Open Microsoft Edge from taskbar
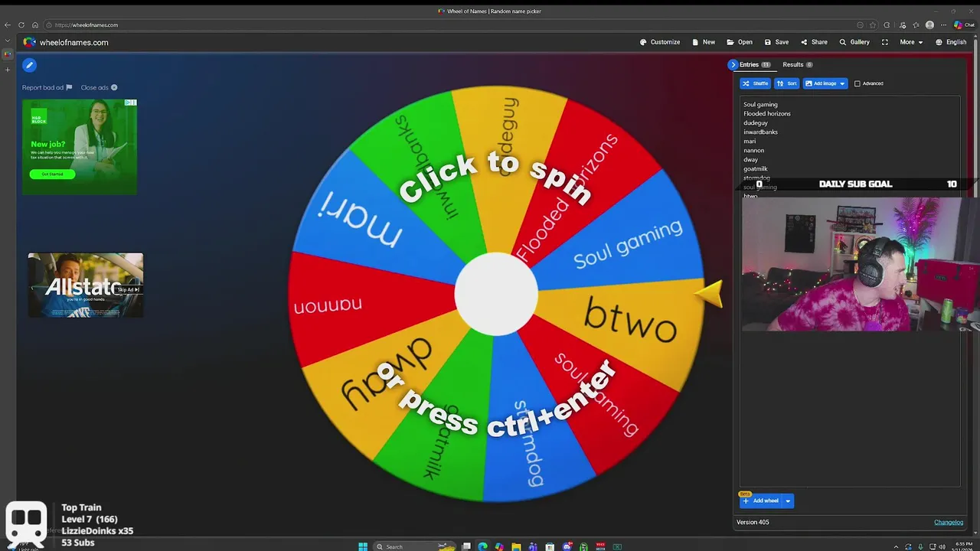The height and width of the screenshot is (551, 980). tap(482, 546)
